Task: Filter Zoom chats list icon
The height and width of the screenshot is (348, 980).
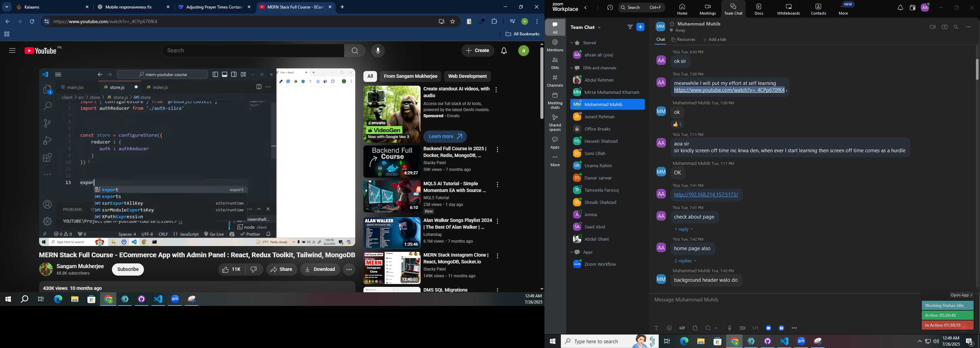Action: pos(630,27)
